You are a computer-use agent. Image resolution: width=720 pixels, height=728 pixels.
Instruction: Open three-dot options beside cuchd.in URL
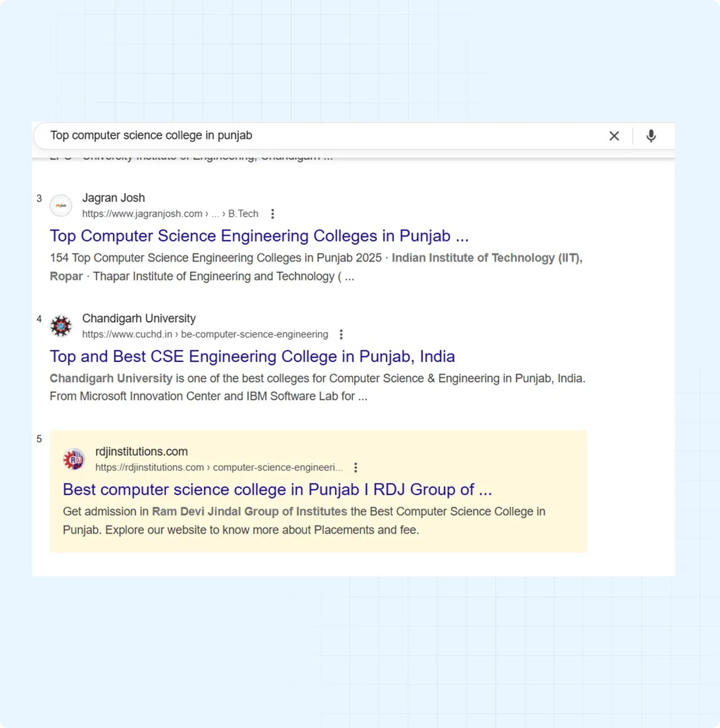coord(341,334)
